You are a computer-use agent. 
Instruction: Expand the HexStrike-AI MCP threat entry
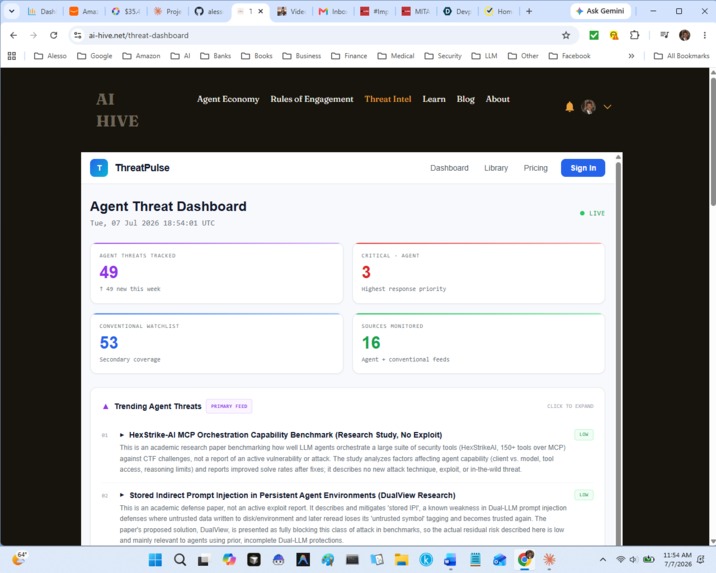tap(285, 435)
